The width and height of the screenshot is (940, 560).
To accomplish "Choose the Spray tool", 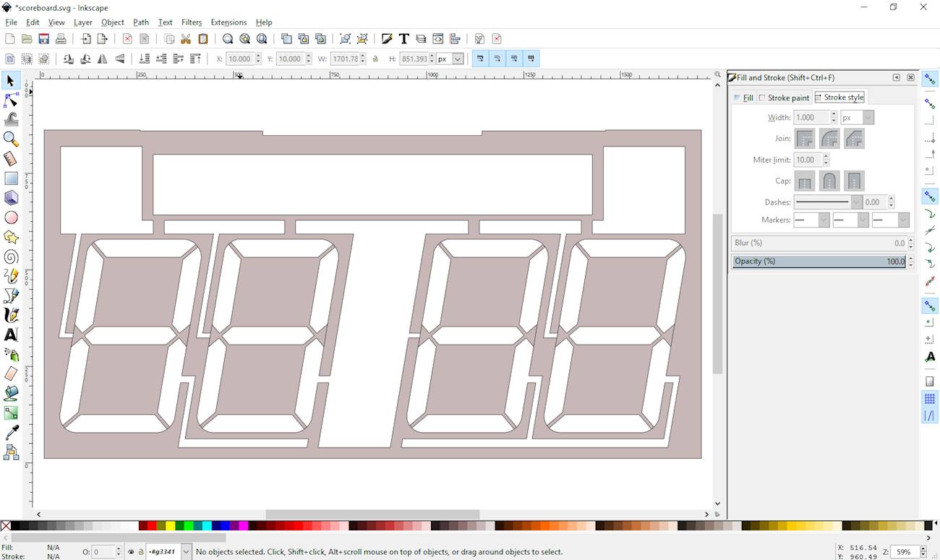I will pyautogui.click(x=11, y=354).
